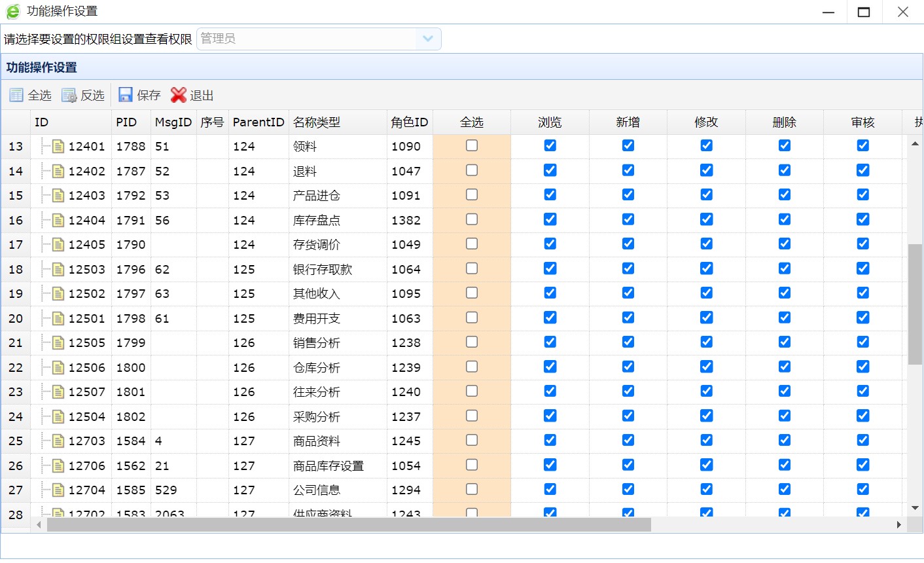Uncheck 浏览 permission for 退料
Image resolution: width=924 pixels, height=563 pixels.
tap(550, 170)
